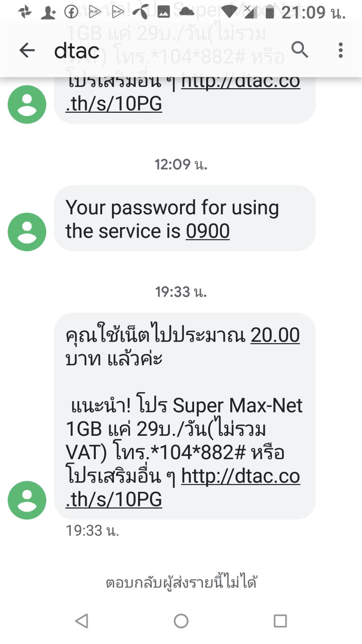Tap the password message bubble
This screenshot has width=362, height=644.
184,218
